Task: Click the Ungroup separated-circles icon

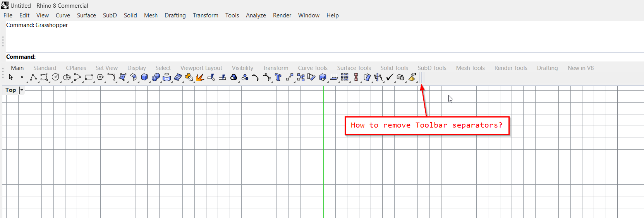Action: pyautogui.click(x=245, y=77)
